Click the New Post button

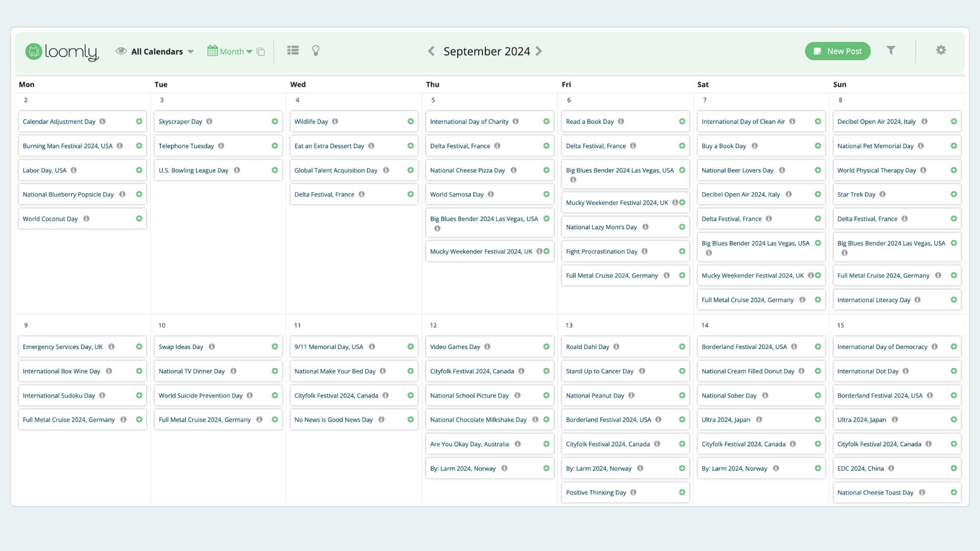pyautogui.click(x=837, y=51)
